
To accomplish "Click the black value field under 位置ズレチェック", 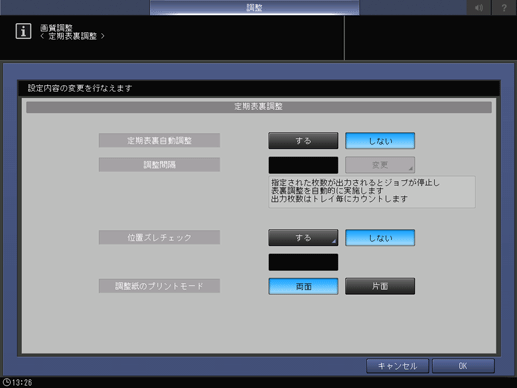I will 303,262.
